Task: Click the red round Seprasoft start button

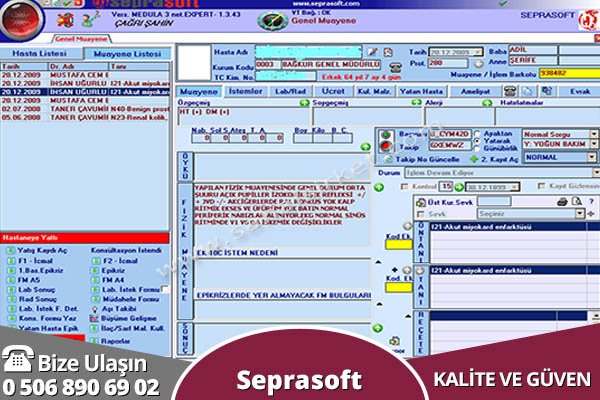Action: (20, 18)
